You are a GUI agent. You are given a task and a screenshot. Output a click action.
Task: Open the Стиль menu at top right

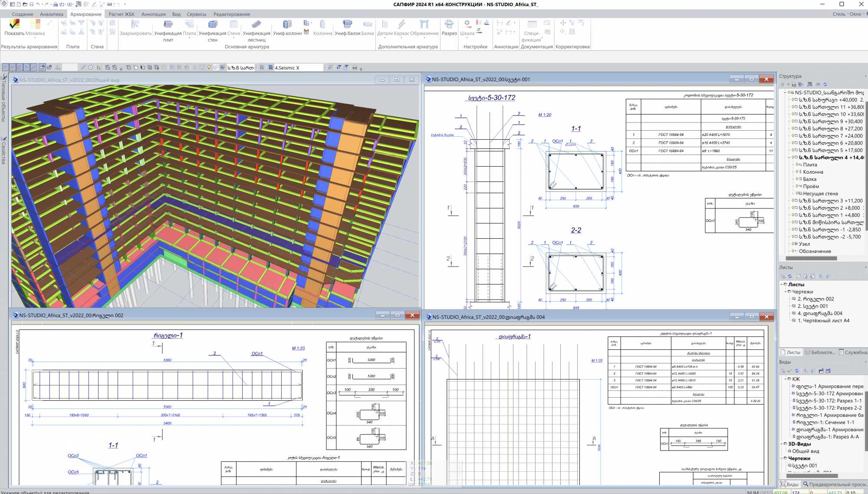[838, 14]
